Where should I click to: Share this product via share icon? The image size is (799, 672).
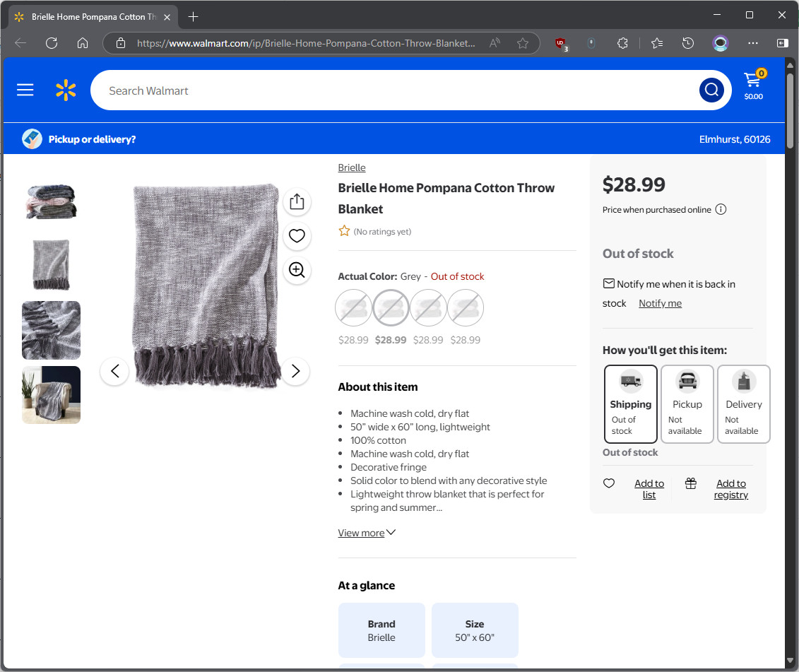(x=297, y=201)
